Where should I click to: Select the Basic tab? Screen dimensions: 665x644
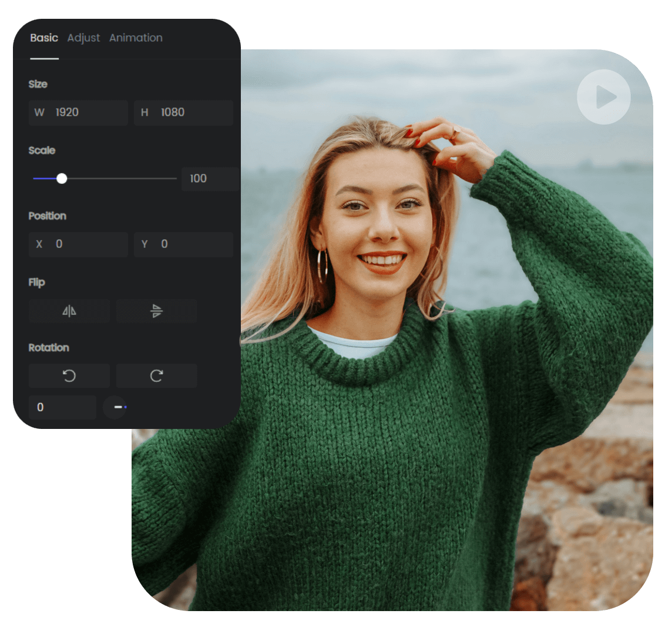[x=44, y=38]
